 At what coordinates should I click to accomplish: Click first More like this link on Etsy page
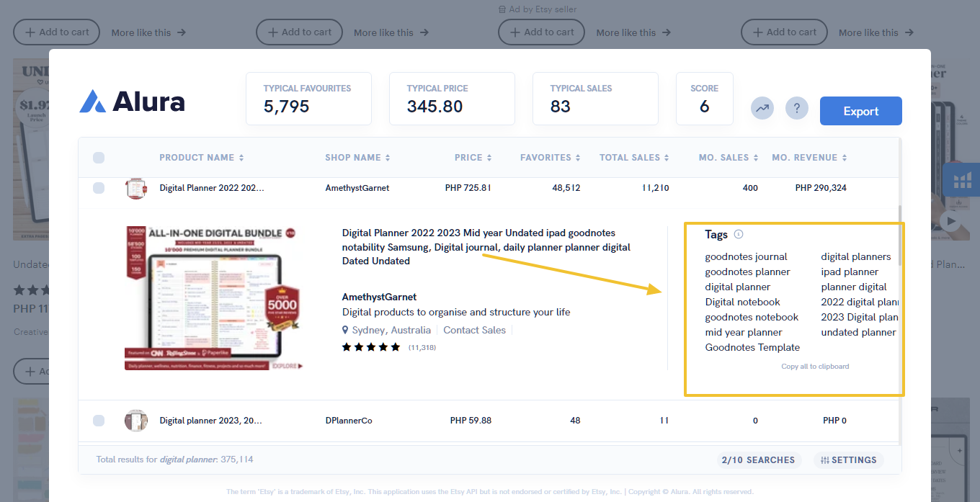148,32
